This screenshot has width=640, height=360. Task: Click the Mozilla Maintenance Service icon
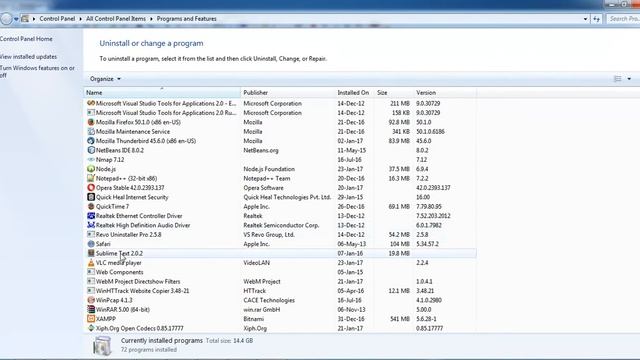coord(91,131)
